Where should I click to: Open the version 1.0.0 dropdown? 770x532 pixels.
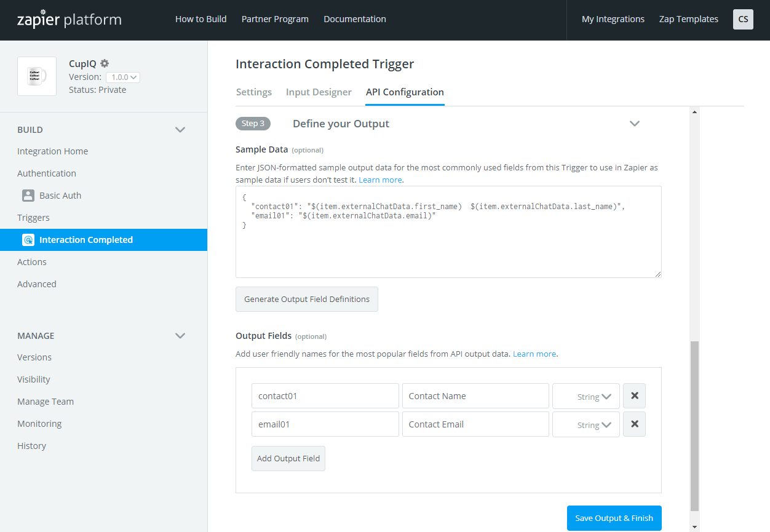tap(123, 77)
